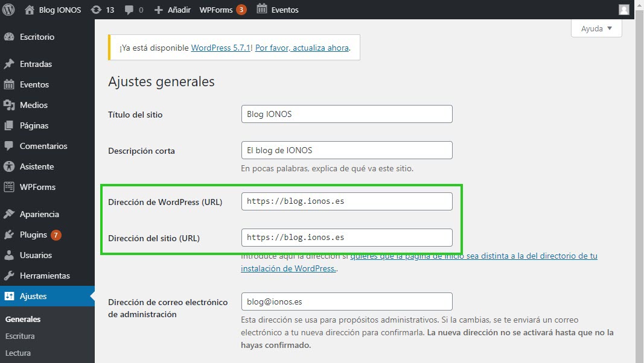Click 'Dirección de correo electrónico de administración' label
644x363 pixels.
[168, 308]
